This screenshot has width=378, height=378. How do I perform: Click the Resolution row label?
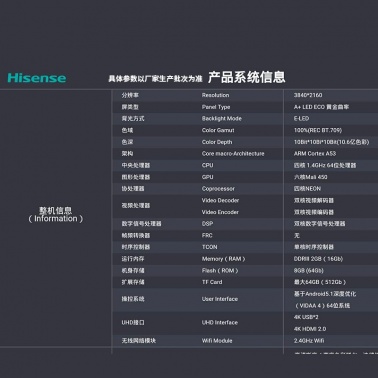tap(215, 95)
